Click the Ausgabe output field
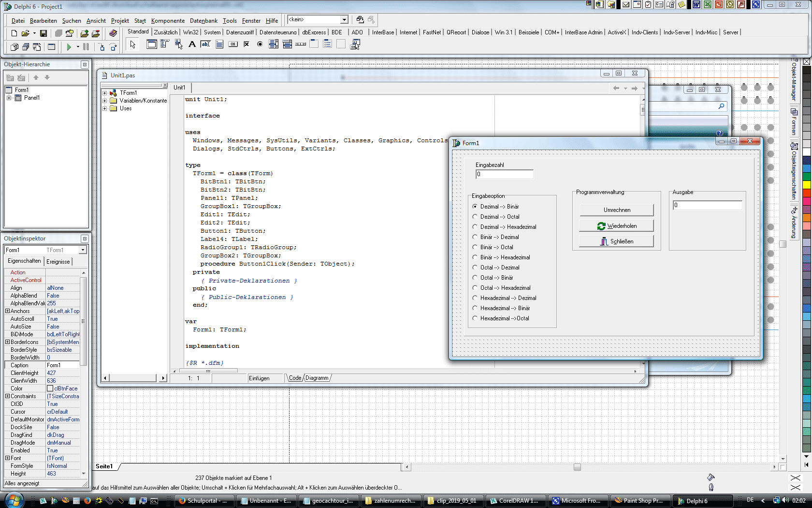 click(x=708, y=205)
